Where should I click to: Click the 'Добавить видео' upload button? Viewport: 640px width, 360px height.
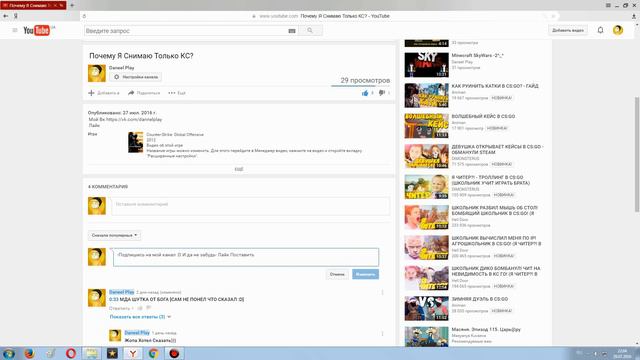pos(568,30)
